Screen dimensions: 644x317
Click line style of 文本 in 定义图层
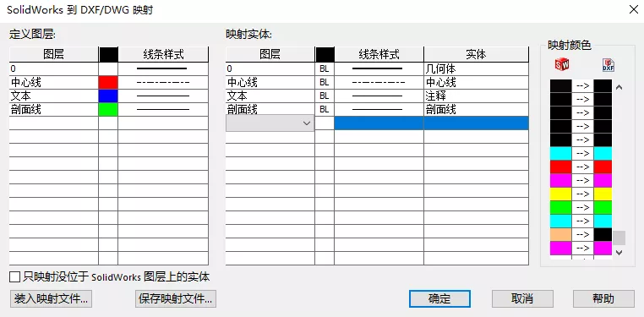pos(163,96)
